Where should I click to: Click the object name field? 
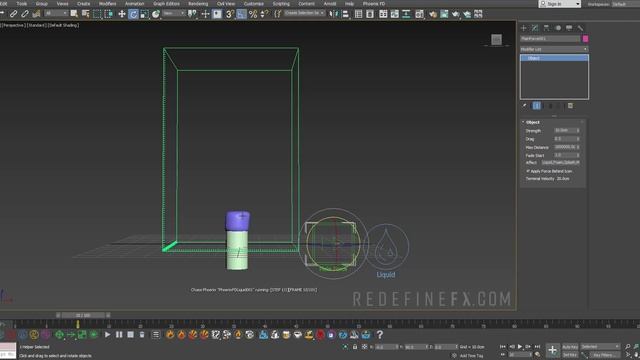550,39
